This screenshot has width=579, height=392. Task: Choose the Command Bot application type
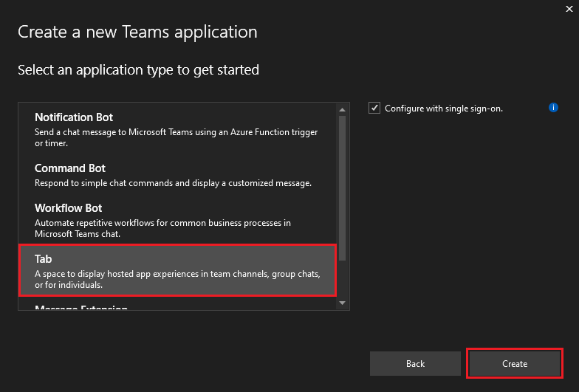[x=177, y=174]
